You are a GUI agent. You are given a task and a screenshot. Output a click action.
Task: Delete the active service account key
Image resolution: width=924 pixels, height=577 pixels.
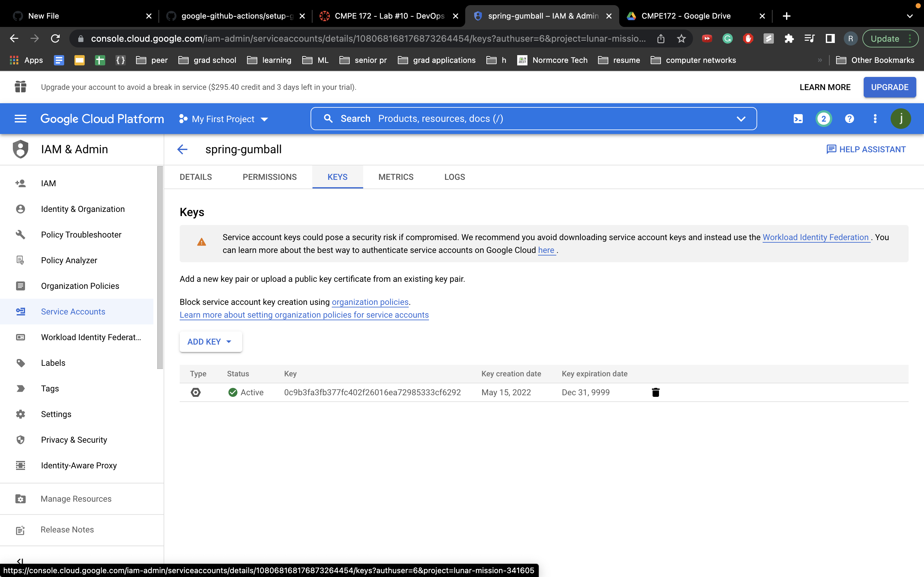pyautogui.click(x=655, y=392)
